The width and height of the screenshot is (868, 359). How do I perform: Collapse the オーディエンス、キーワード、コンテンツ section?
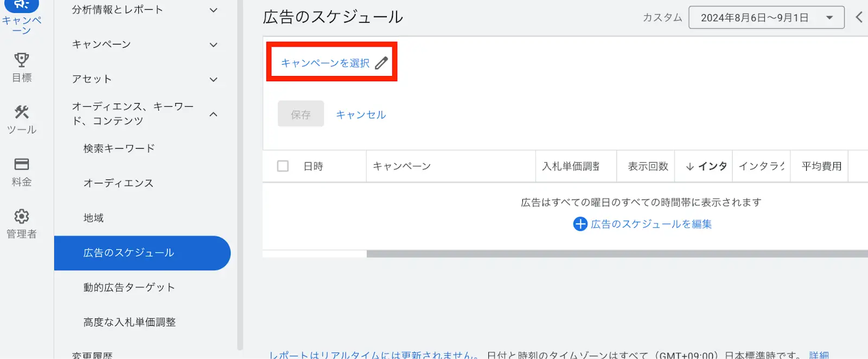[213, 114]
